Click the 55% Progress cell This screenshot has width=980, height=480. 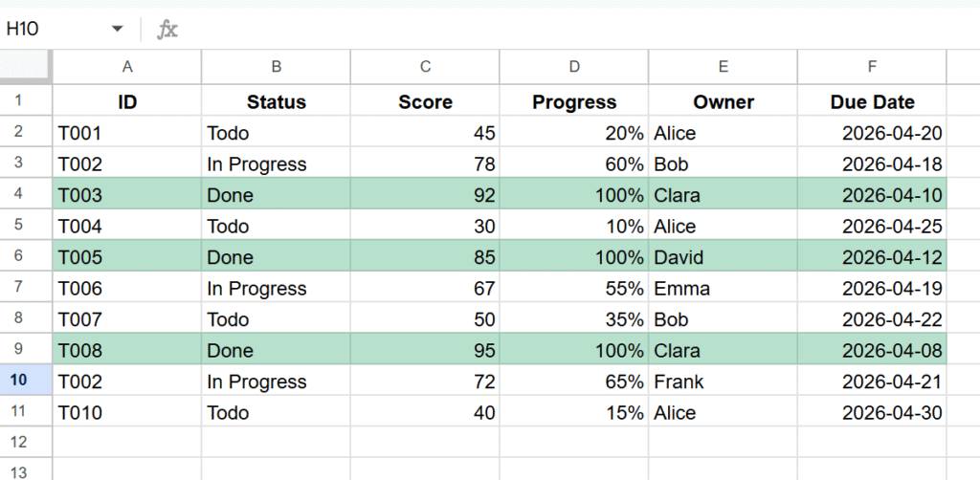tap(574, 289)
